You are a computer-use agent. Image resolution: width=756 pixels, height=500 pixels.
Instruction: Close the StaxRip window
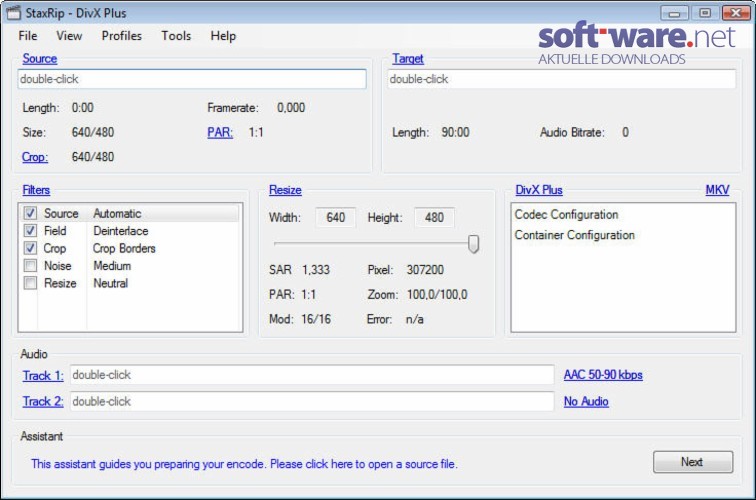pos(736,13)
